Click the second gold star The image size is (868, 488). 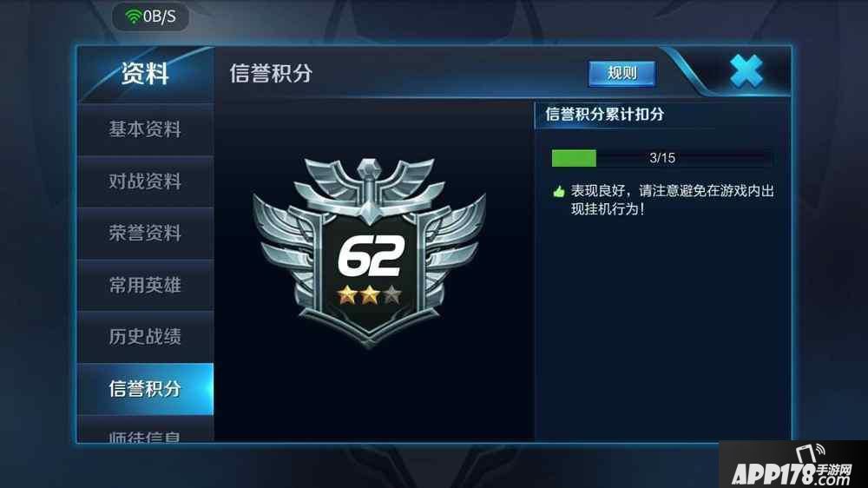pyautogui.click(x=370, y=294)
